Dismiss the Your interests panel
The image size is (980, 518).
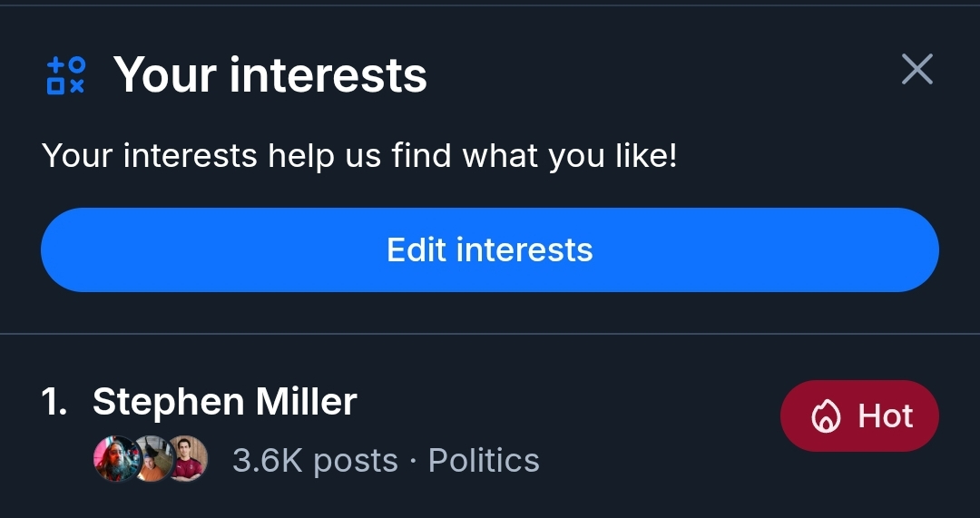pyautogui.click(x=916, y=69)
